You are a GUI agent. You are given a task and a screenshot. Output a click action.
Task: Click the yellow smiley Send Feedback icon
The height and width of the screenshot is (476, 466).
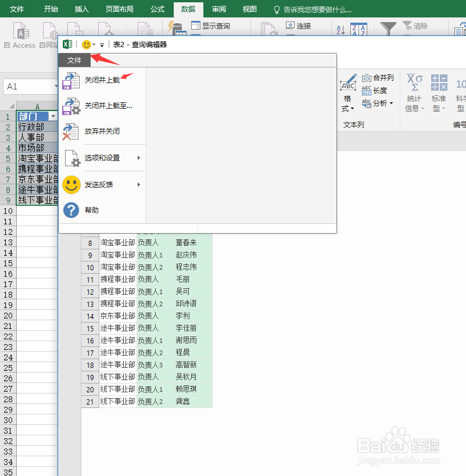tap(71, 185)
